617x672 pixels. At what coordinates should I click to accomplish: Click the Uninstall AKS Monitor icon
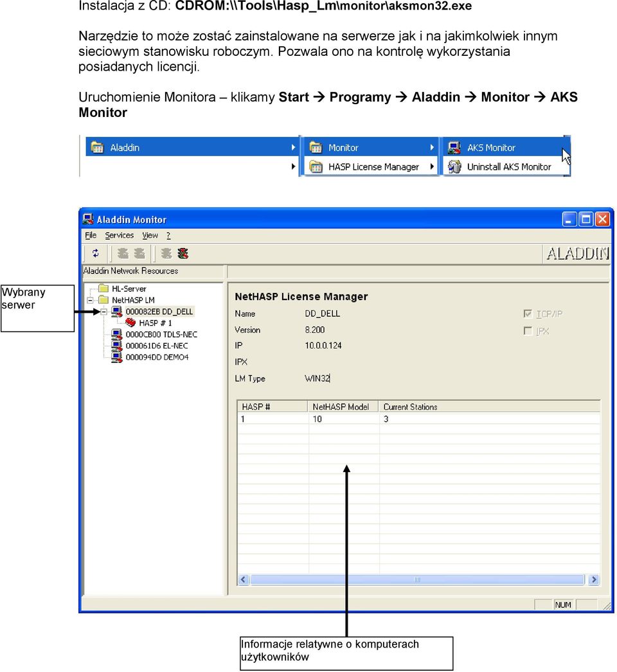tap(454, 166)
